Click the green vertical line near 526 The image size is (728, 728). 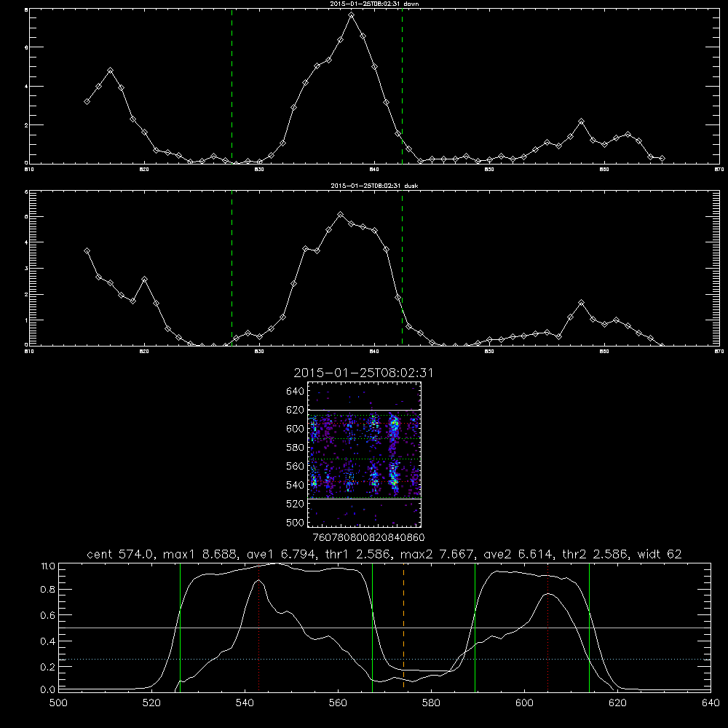tap(180, 628)
